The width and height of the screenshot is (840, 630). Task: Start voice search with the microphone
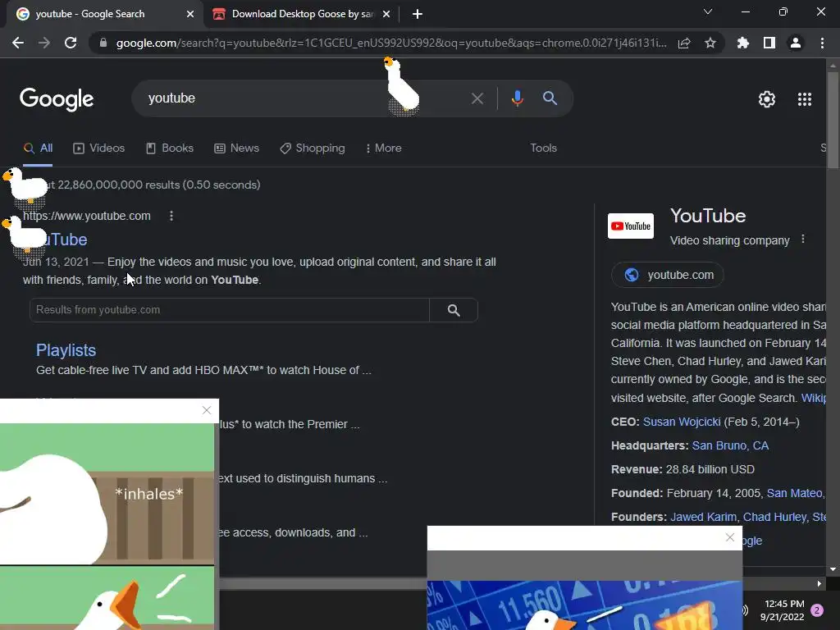tap(517, 98)
